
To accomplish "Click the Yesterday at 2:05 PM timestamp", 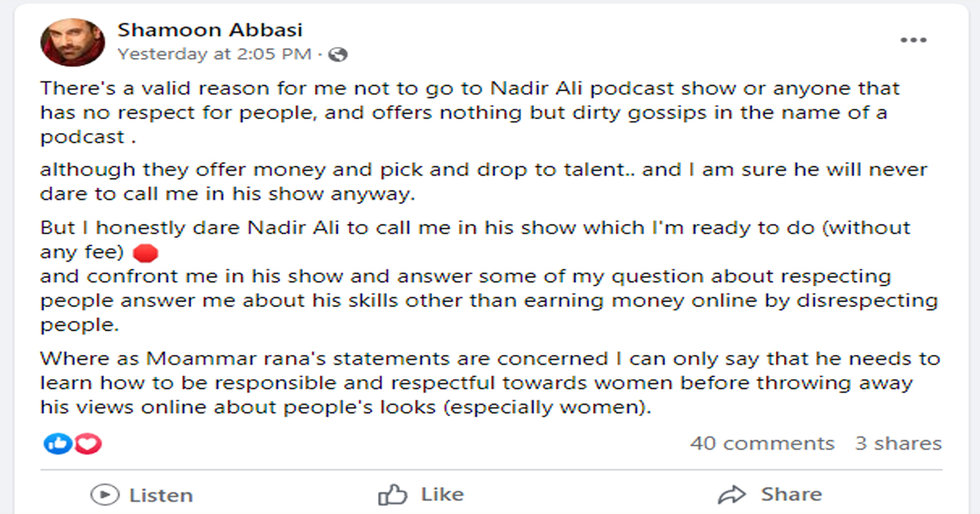I will click(214, 55).
